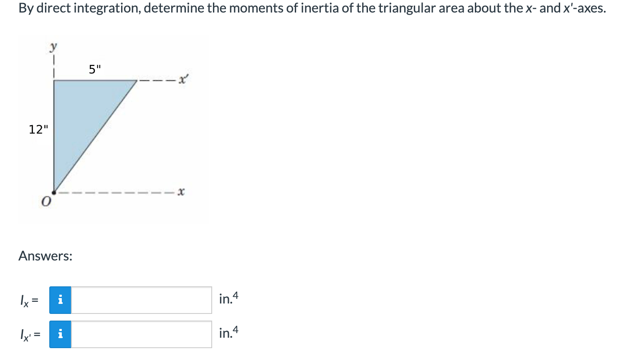Click the in.4 unit label for Ix
Viewport: 634px width, 364px height.
point(228,298)
